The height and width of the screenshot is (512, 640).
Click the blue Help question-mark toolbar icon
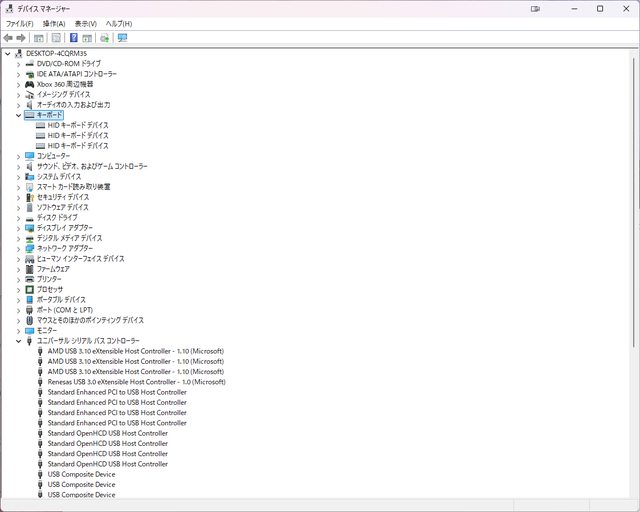pos(73,38)
